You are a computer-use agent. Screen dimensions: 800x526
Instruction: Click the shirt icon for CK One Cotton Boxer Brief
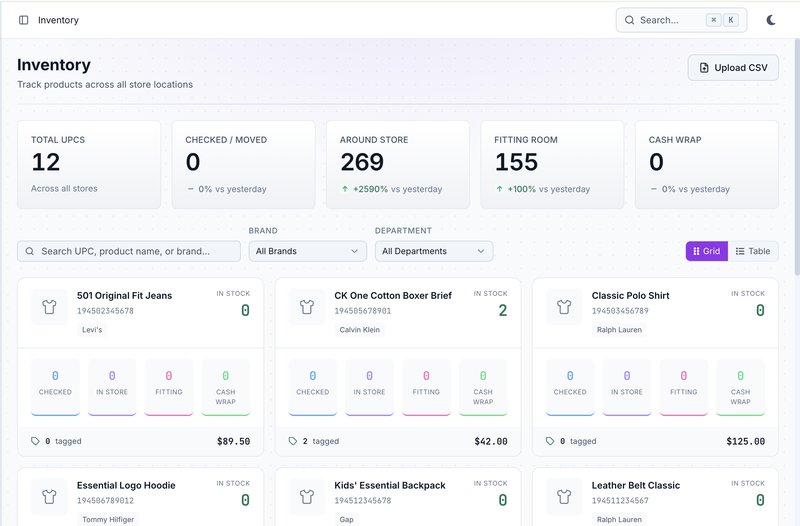tap(306, 307)
